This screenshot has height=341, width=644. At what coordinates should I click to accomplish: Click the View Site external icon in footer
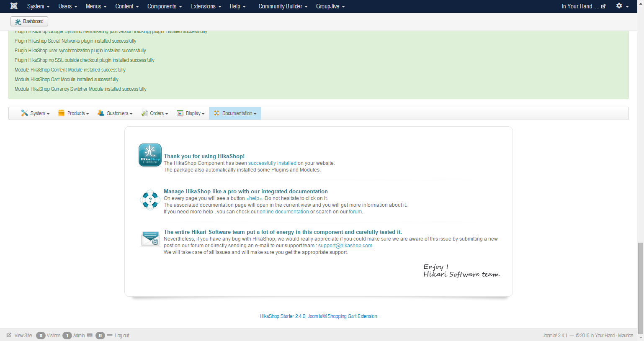pos(9,335)
